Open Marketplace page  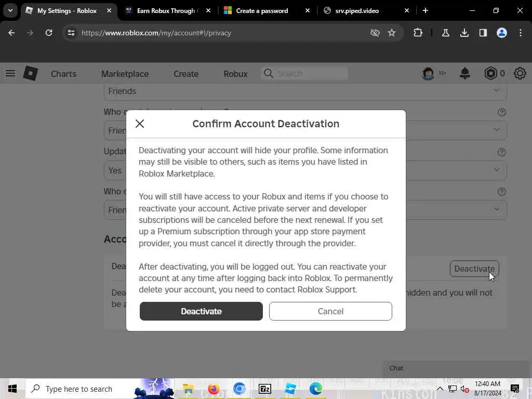tap(125, 74)
